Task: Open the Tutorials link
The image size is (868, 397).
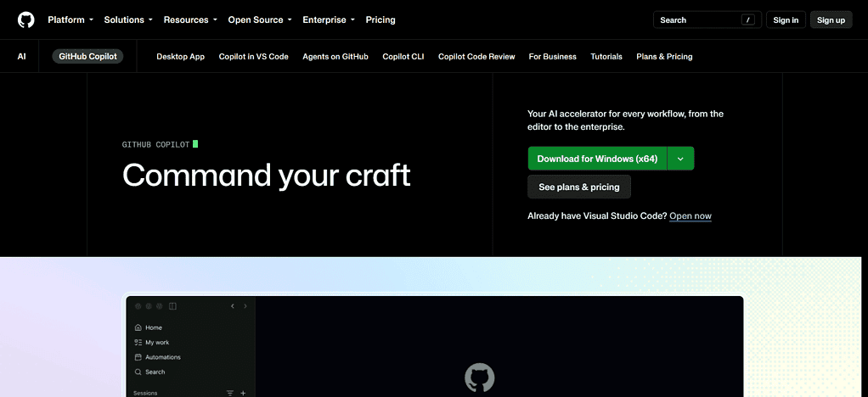Action: (x=606, y=56)
